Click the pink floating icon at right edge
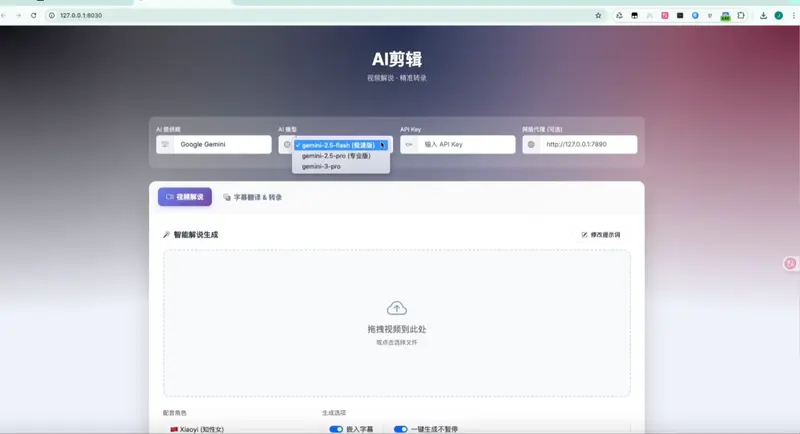The height and width of the screenshot is (434, 800). click(790, 263)
